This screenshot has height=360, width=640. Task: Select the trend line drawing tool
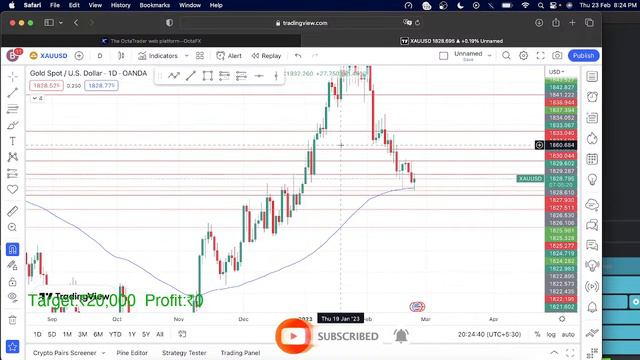tap(13, 93)
